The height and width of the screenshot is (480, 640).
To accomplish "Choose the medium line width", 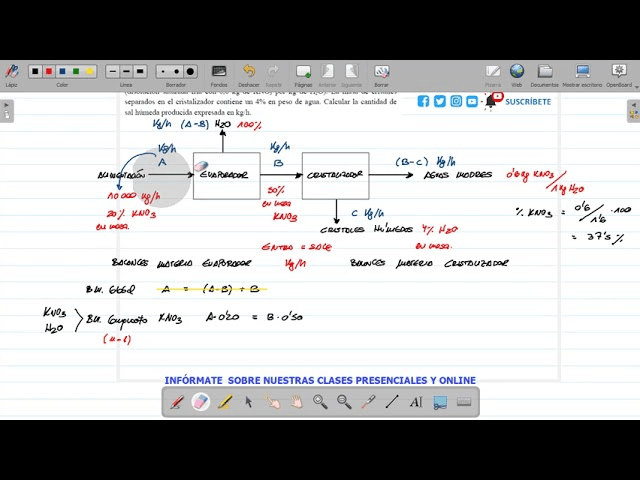I will [x=126, y=71].
